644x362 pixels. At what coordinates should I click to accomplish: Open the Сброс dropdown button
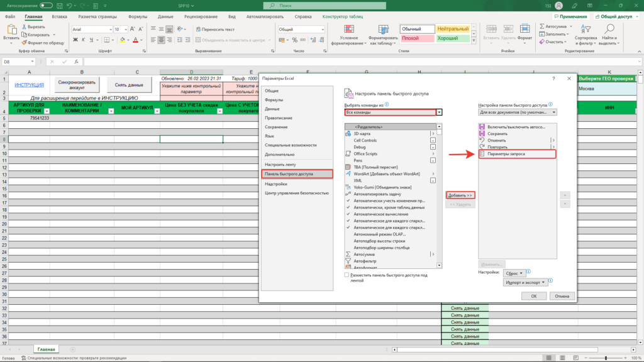click(x=514, y=273)
